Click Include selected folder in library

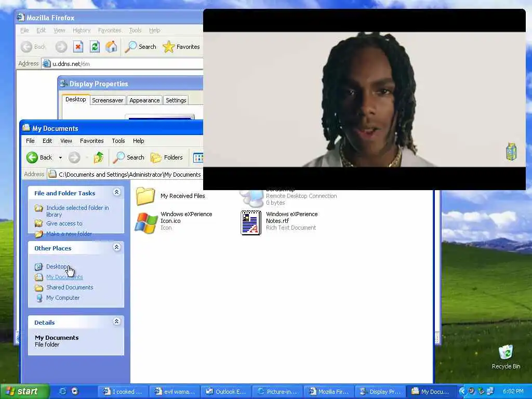pos(77,211)
